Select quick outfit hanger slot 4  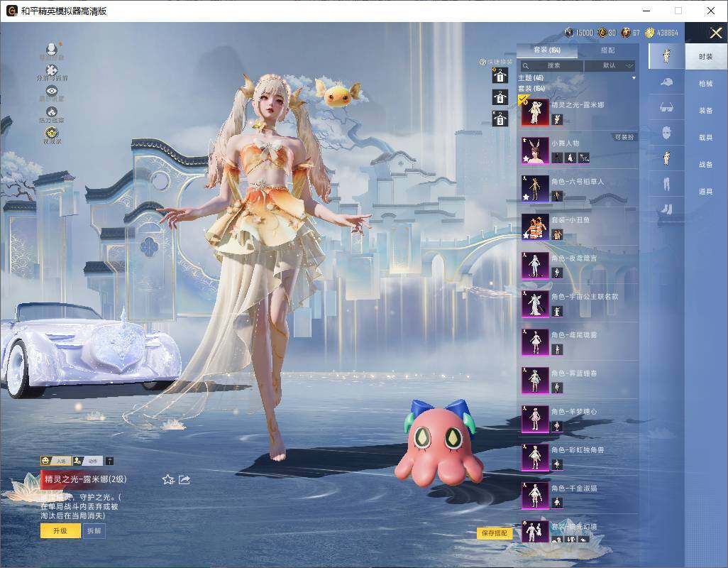500,97
